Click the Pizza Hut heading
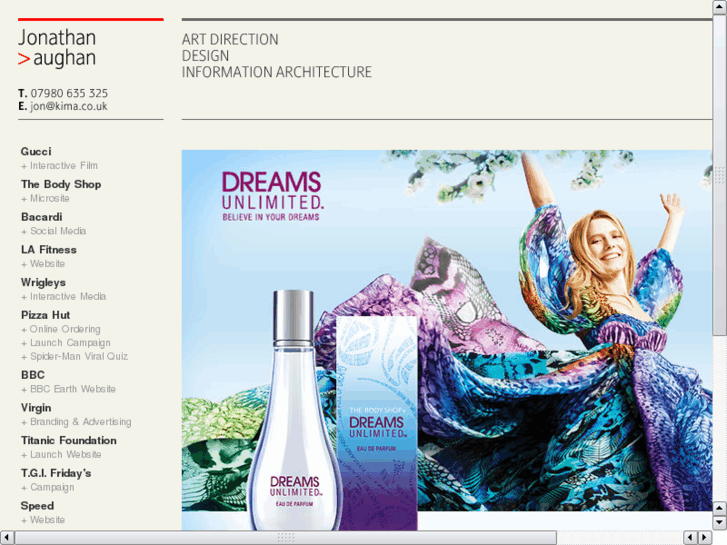The width and height of the screenshot is (727, 545). 45,315
